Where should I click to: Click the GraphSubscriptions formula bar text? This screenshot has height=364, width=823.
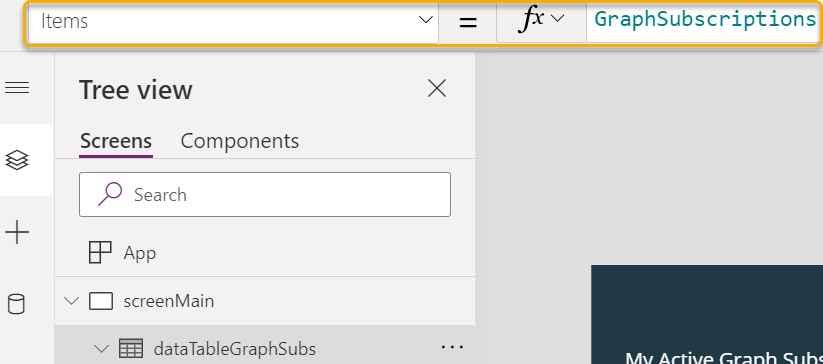click(x=705, y=19)
